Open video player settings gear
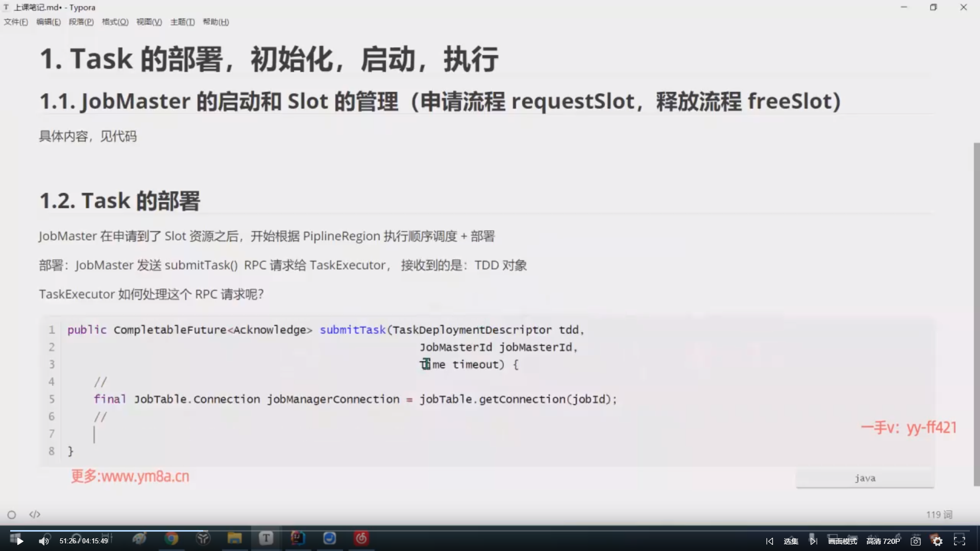The image size is (980, 551). click(937, 541)
